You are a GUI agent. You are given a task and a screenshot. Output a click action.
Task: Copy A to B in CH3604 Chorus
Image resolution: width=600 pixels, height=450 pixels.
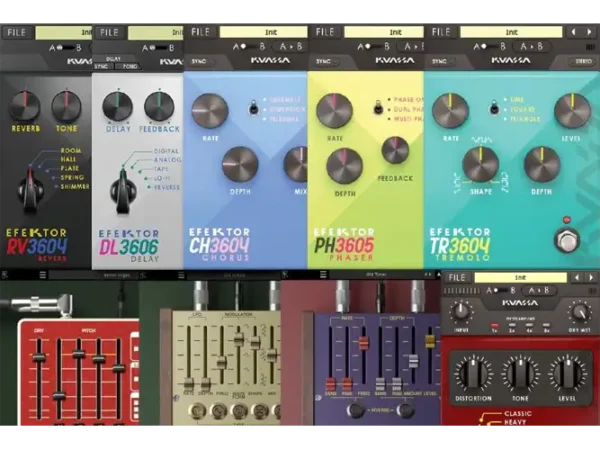(290, 47)
